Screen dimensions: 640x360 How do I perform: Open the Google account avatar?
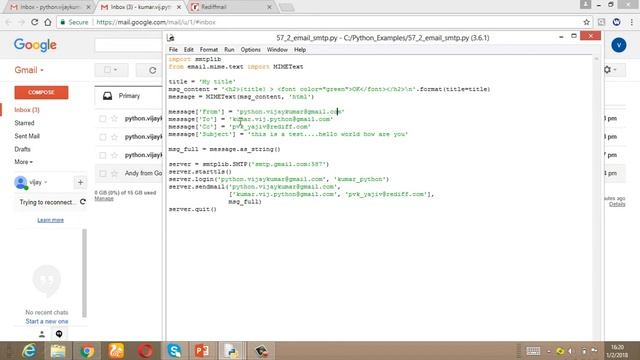[x=619, y=45]
